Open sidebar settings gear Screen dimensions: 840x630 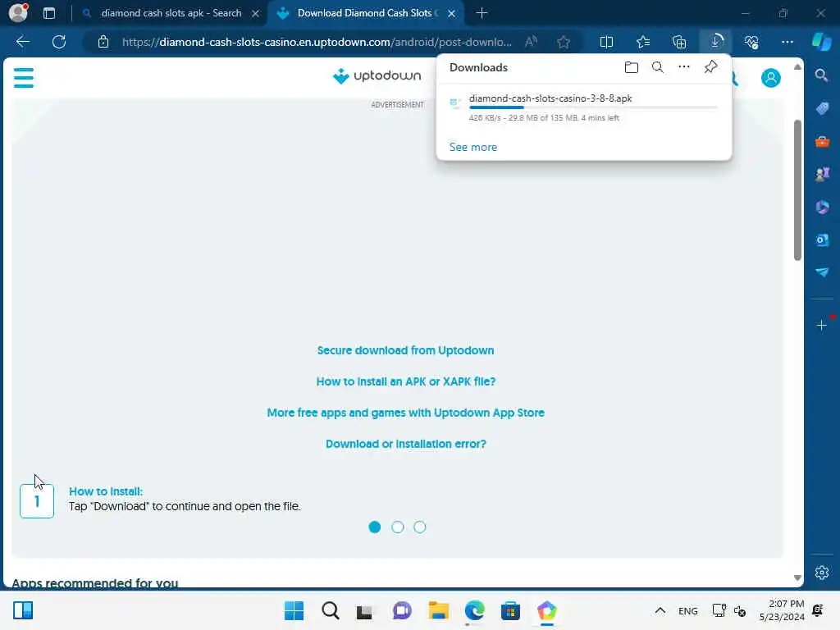coord(822,573)
